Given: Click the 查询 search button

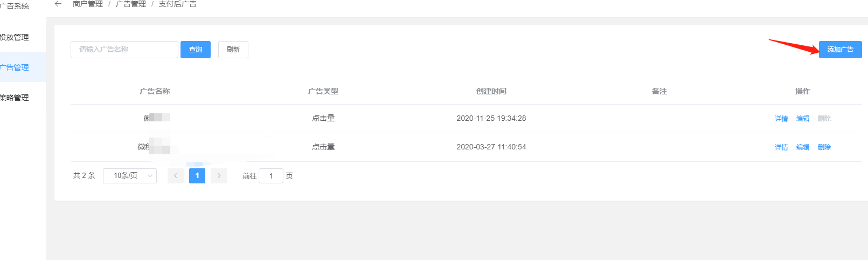Looking at the screenshot, I should point(196,50).
